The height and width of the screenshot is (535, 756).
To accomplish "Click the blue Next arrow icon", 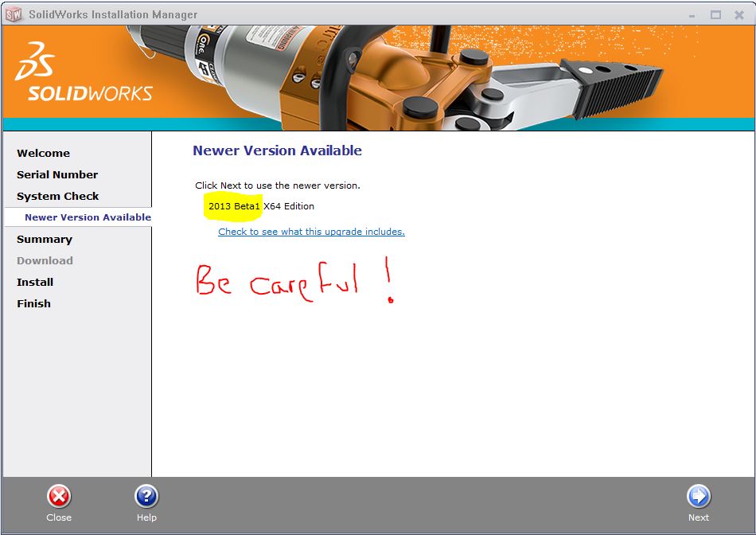I will click(699, 497).
